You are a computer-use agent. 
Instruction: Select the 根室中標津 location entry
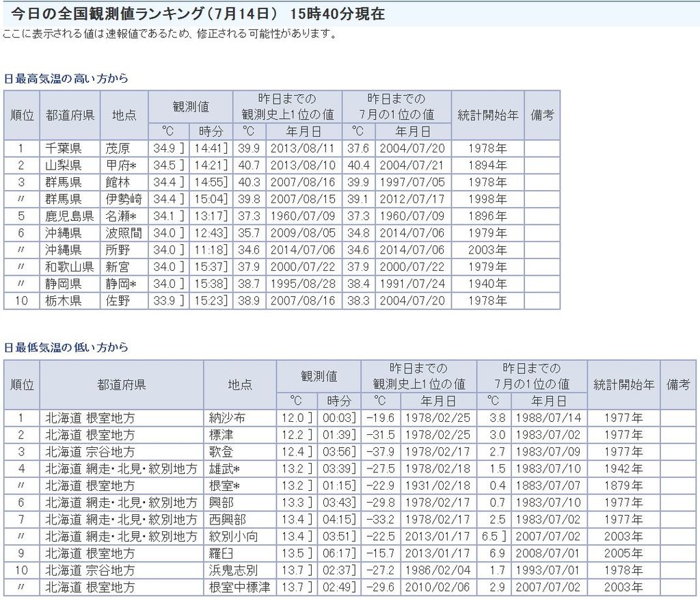pos(239,587)
